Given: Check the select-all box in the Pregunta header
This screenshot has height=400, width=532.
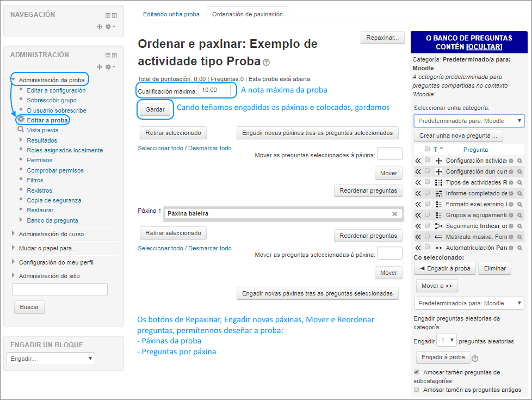Looking at the screenshot, I should (x=426, y=149).
